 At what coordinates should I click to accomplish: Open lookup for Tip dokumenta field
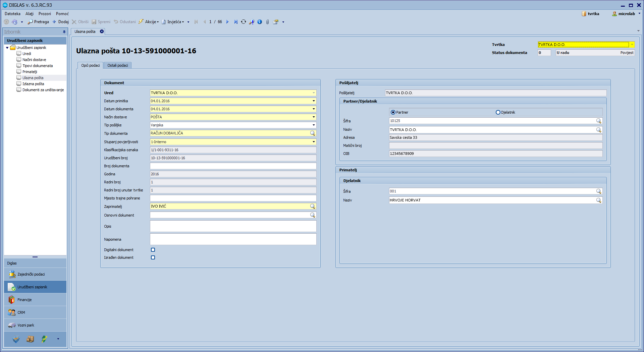click(x=313, y=133)
